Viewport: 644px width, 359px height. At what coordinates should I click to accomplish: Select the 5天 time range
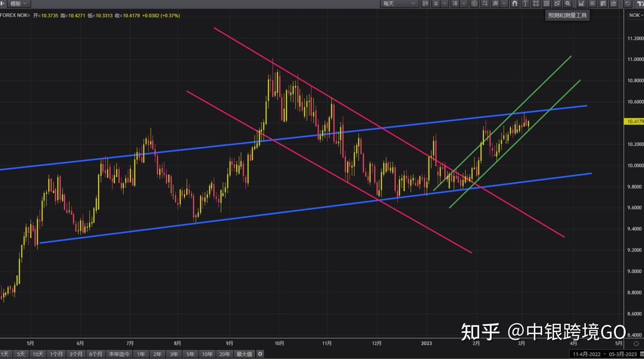click(x=21, y=354)
